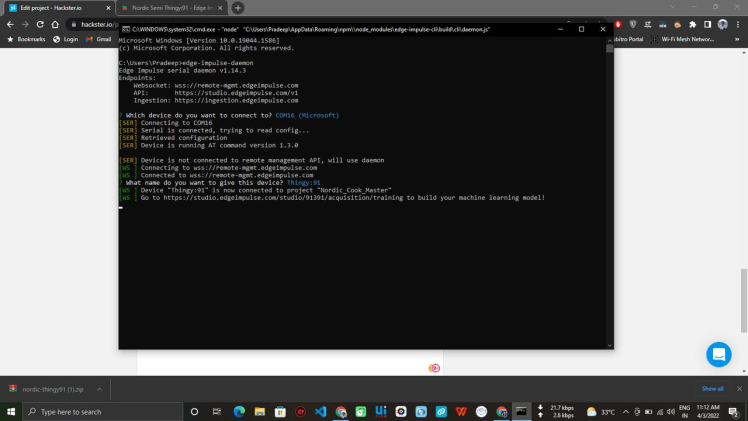The height and width of the screenshot is (421, 748).
Task: Open Microsoft Store from taskbar
Action: click(280, 411)
